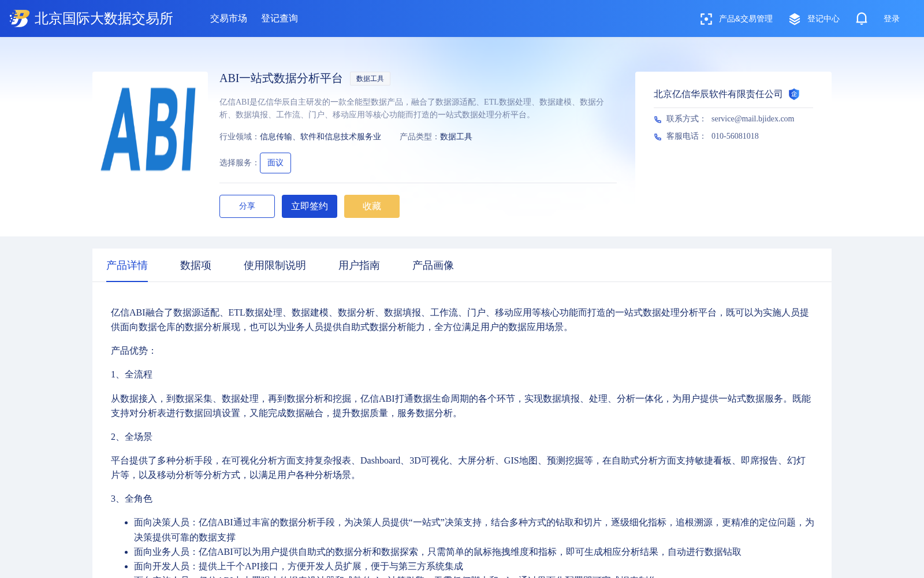This screenshot has width=924, height=578.
Task: Click the 登录 link
Action: tap(892, 19)
